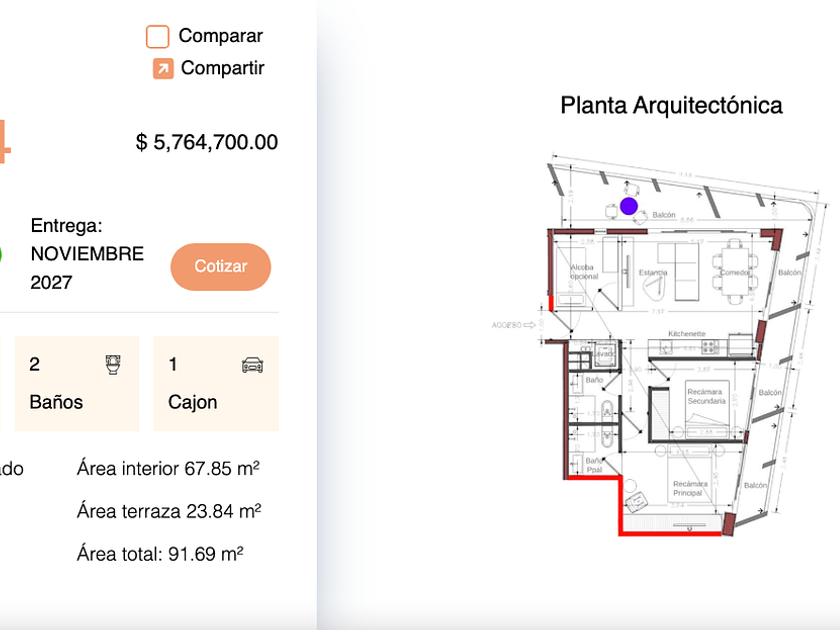This screenshot has width=840, height=630.
Task: Click the Entrega NOVIEMBRE 2027 text
Action: click(x=87, y=254)
